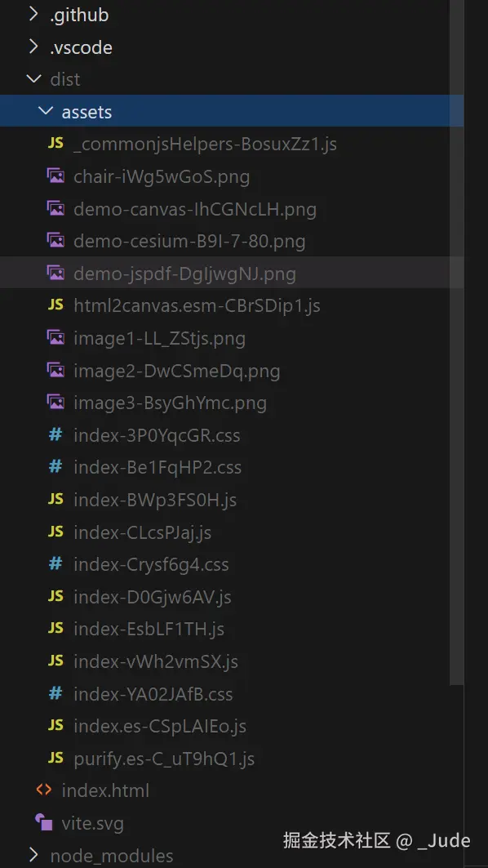Screen dimensions: 488x868
Task: Open file index-3P0YqcGR.css
Action: pos(157,435)
